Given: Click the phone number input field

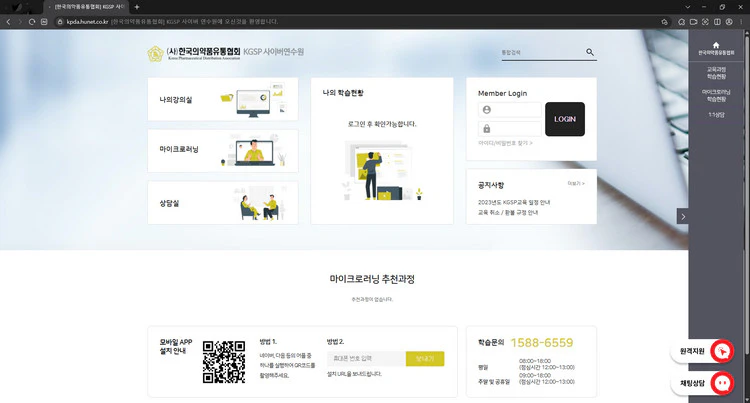Looking at the screenshot, I should tap(366, 358).
